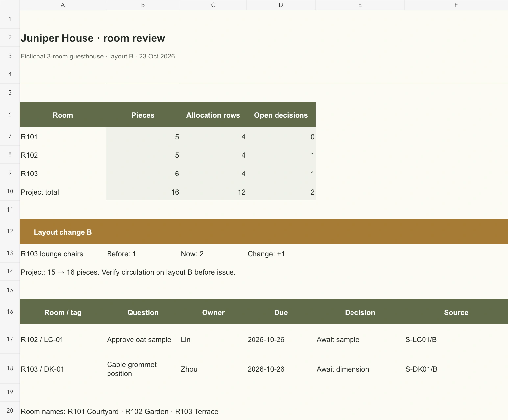The image size is (508, 420).
Task: Click the "Layout change B" banner text
Action: [63, 232]
